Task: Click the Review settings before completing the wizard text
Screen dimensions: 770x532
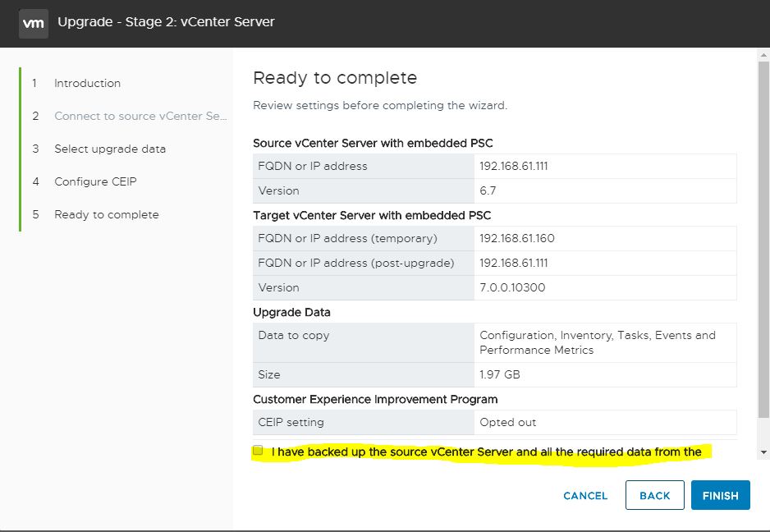Action: point(380,105)
